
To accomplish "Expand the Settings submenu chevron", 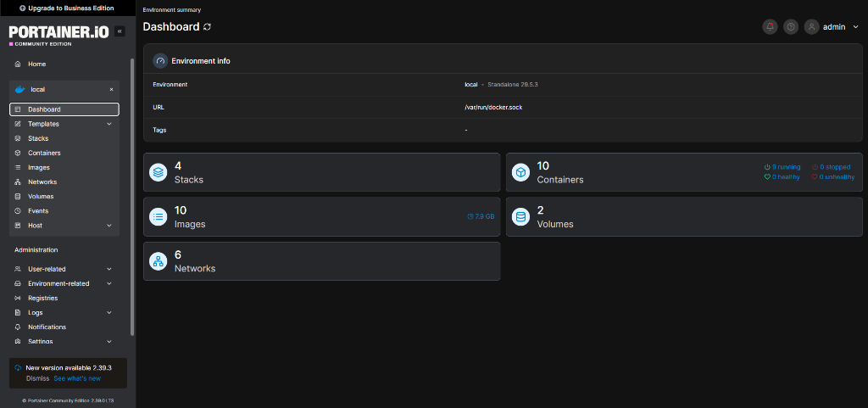I will (109, 342).
